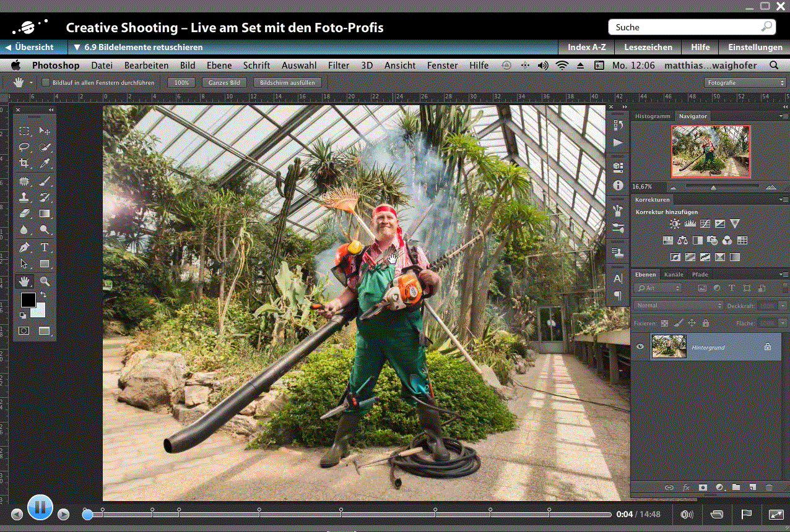Enable Bildlauf in allen Fenstern checkbox
The width and height of the screenshot is (790, 532).
46,82
